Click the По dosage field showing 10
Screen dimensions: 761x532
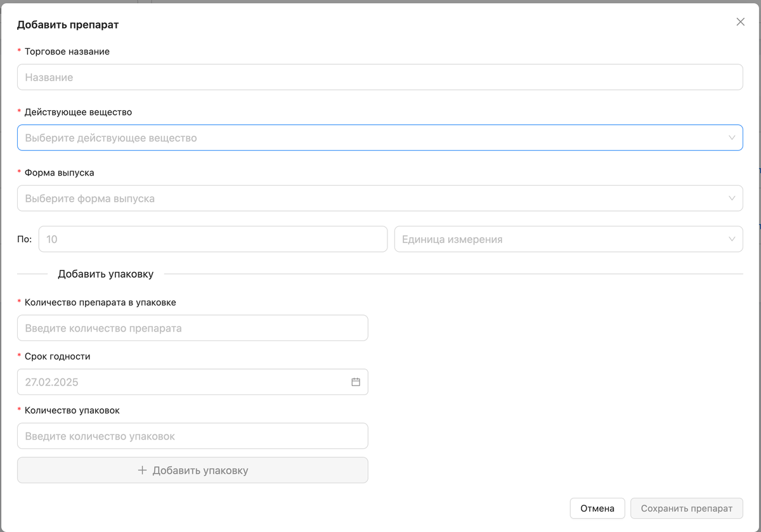coord(212,239)
